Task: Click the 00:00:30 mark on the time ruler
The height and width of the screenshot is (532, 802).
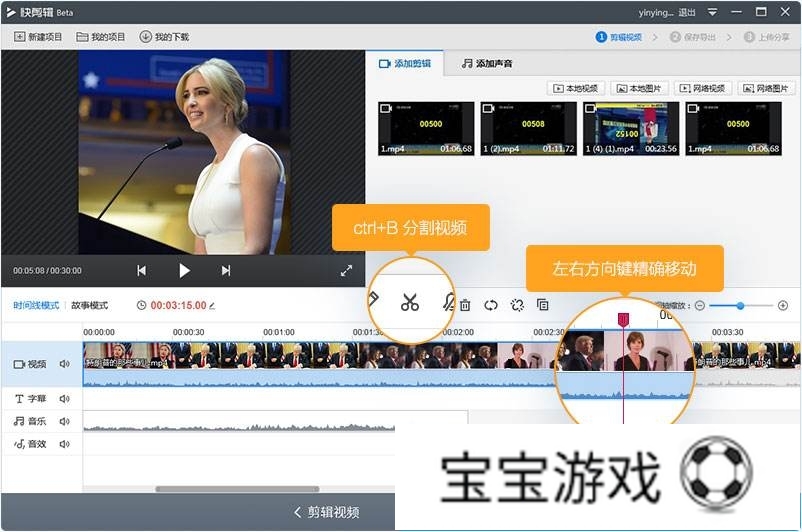Action: (x=188, y=332)
